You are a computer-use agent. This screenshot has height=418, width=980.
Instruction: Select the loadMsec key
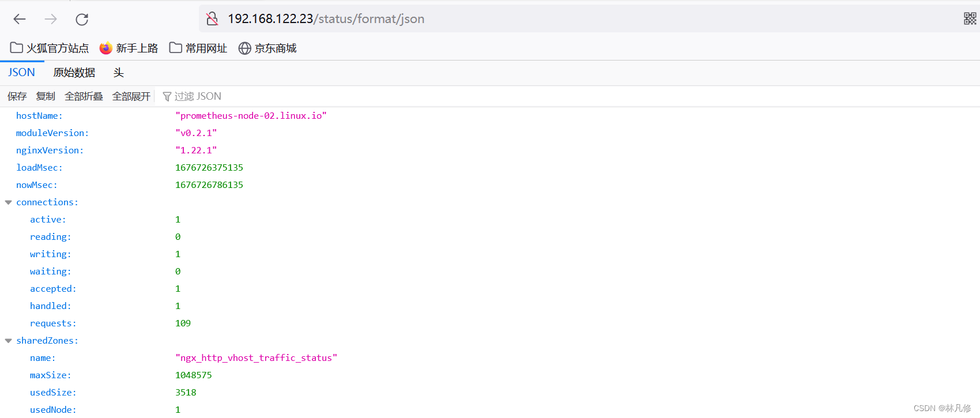(39, 168)
